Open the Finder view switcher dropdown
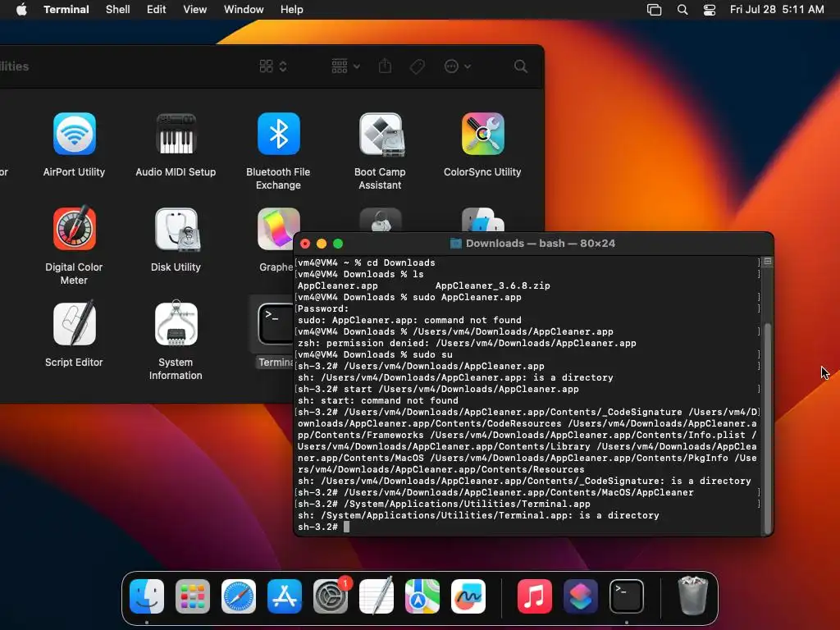This screenshot has height=630, width=840. tap(273, 66)
